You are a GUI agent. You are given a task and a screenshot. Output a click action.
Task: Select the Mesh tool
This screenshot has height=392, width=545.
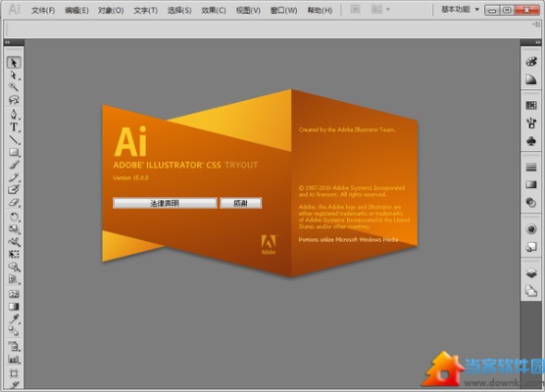[14, 294]
